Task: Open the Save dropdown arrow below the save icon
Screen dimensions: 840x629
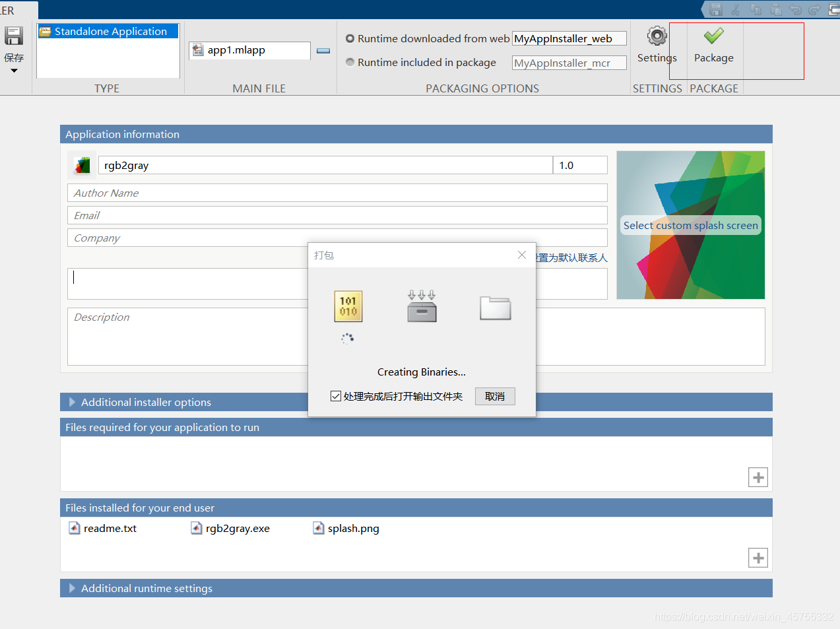Action: click(14, 71)
